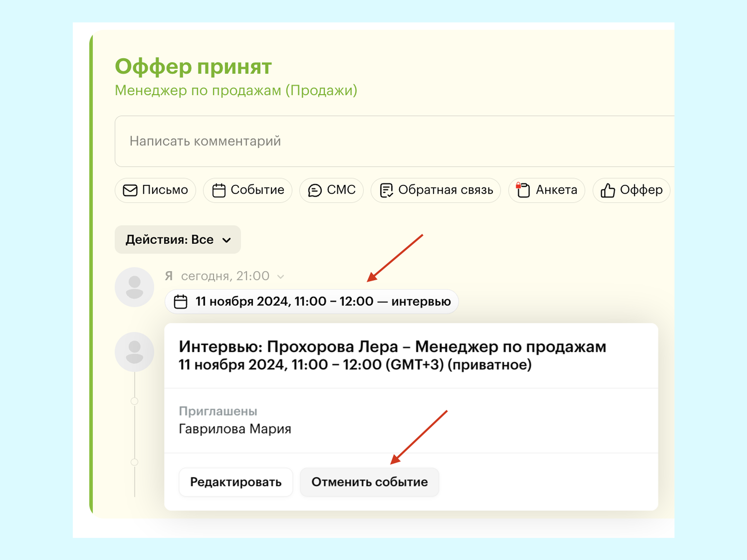
Task: Click the Приглашены label
Action: tap(218, 411)
